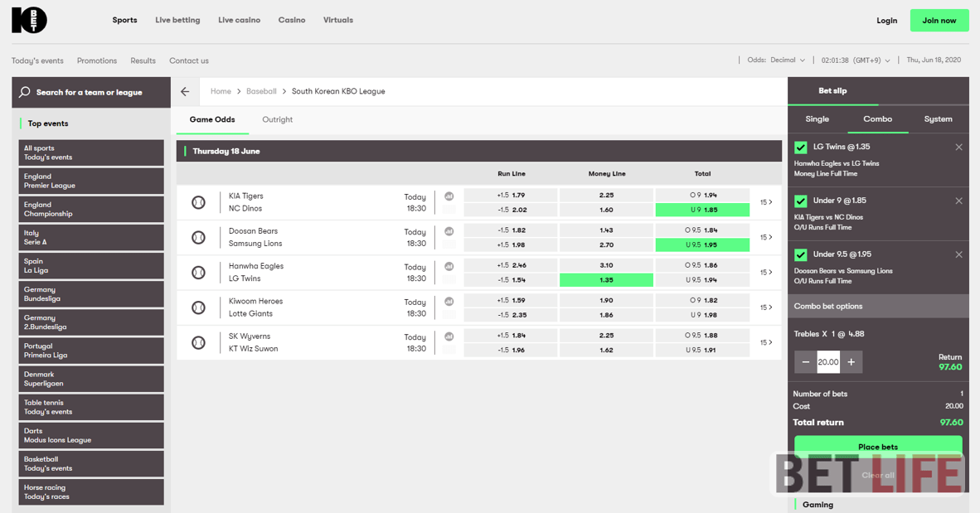
Task: Deselect highlighted U 9 1.85 total odds
Action: [702, 210]
